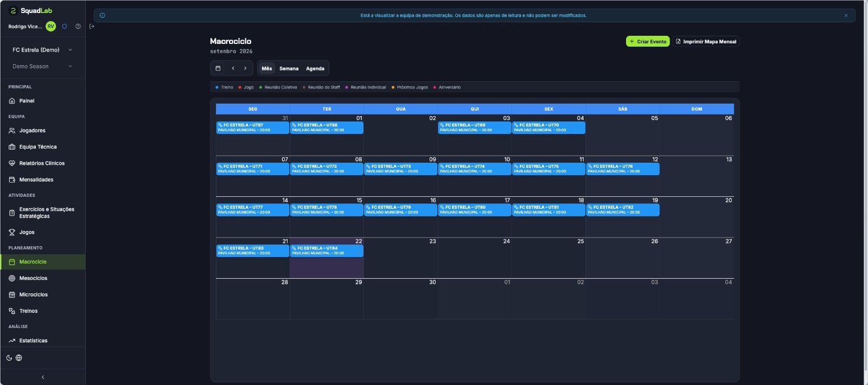This screenshot has width=868, height=385.
Task: Expand the Demo Season dropdown
Action: click(x=43, y=66)
